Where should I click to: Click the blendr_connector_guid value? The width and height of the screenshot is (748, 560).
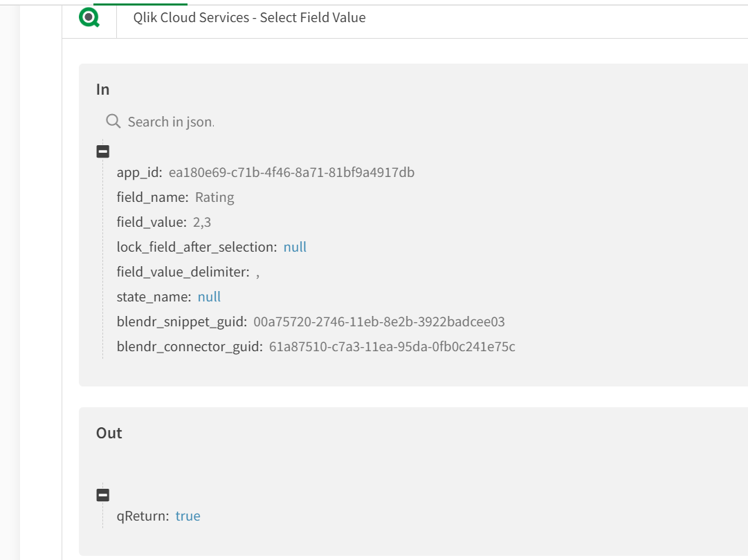(x=392, y=346)
